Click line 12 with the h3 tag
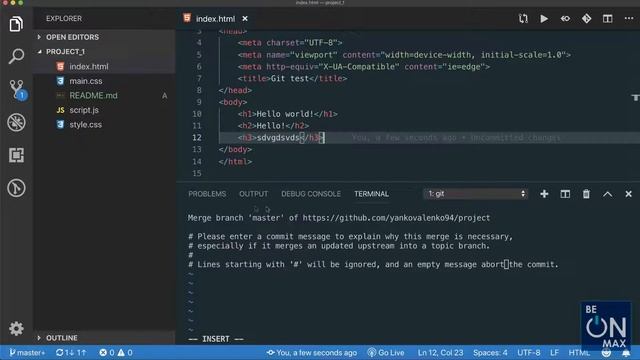640x360 pixels. [x=281, y=138]
